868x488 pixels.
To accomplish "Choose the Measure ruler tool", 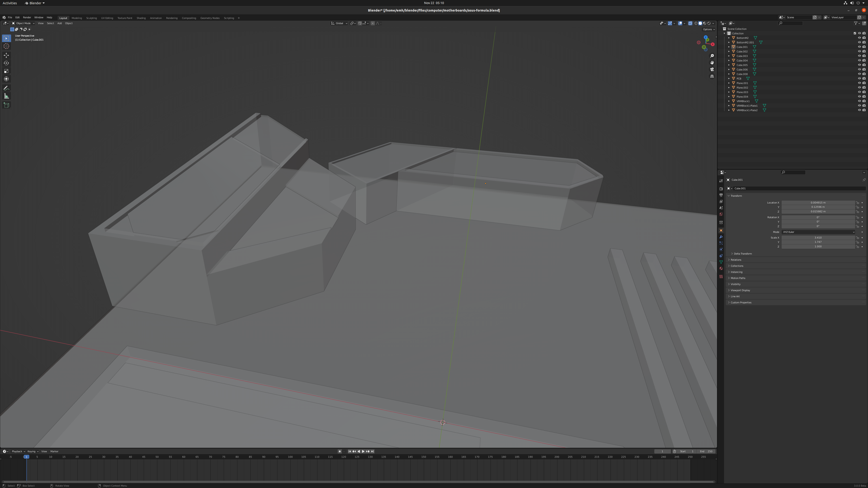I will [6, 96].
